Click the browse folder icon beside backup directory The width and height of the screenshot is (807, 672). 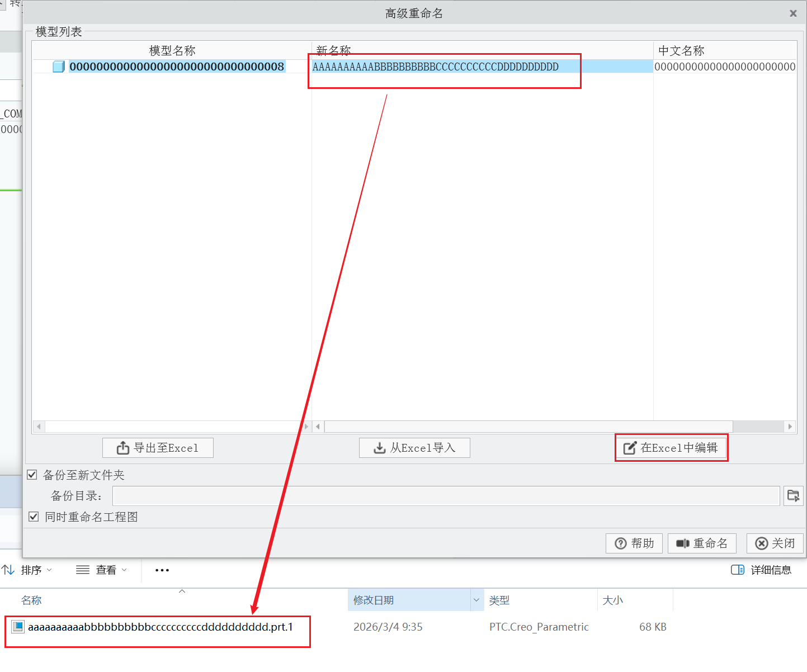[x=793, y=496]
